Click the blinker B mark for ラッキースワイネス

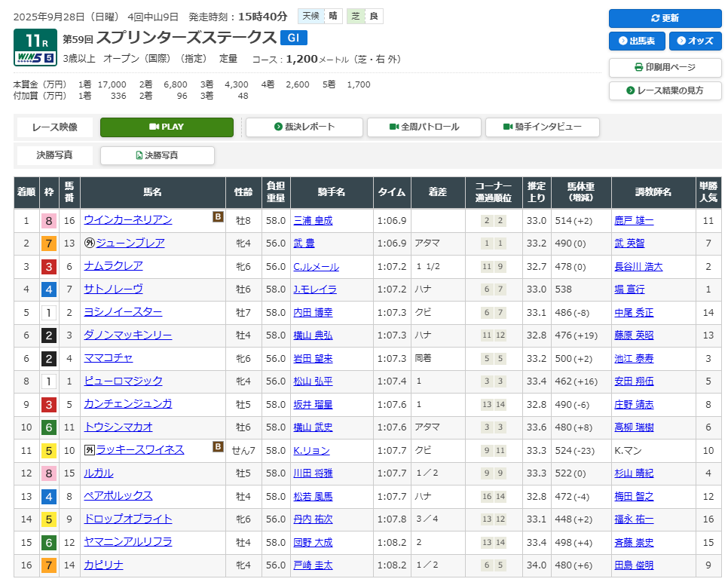click(x=218, y=447)
